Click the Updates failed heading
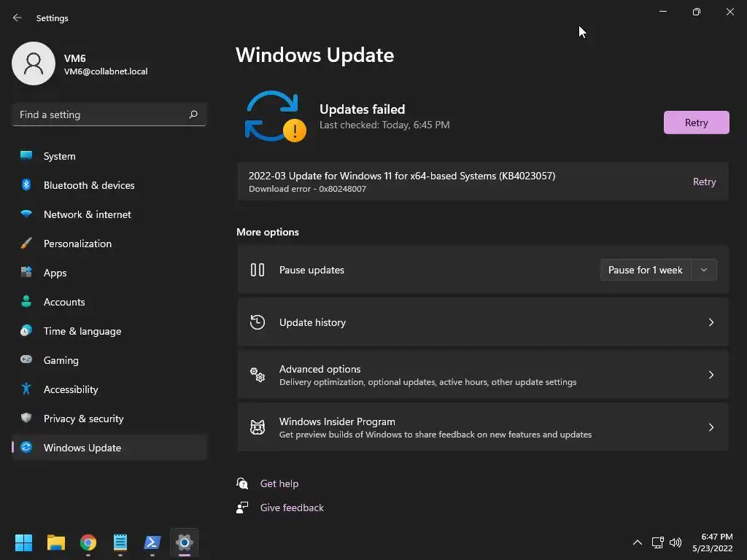The width and height of the screenshot is (747, 560). pos(362,109)
